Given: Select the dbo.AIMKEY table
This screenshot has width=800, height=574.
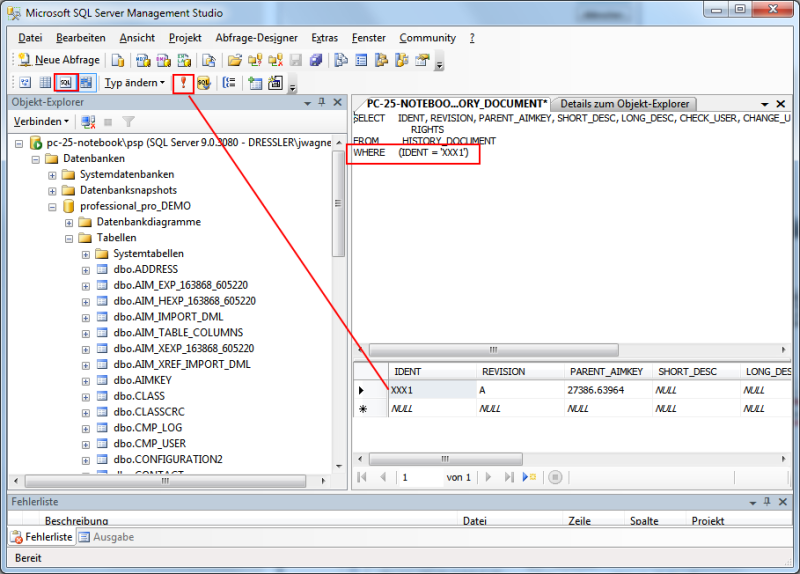Looking at the screenshot, I should coord(142,380).
